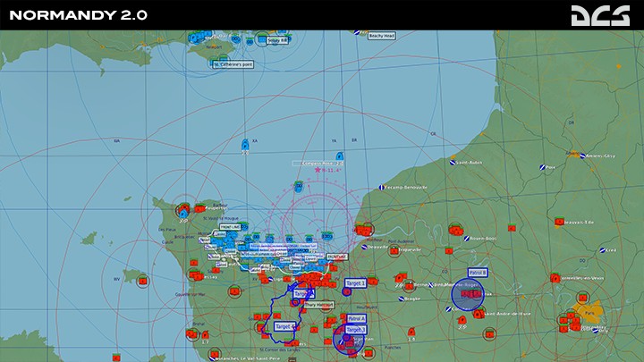The image size is (644, 362).
Task: Click the Fecamp-Benouville airfield icon
Action: [x=380, y=188]
